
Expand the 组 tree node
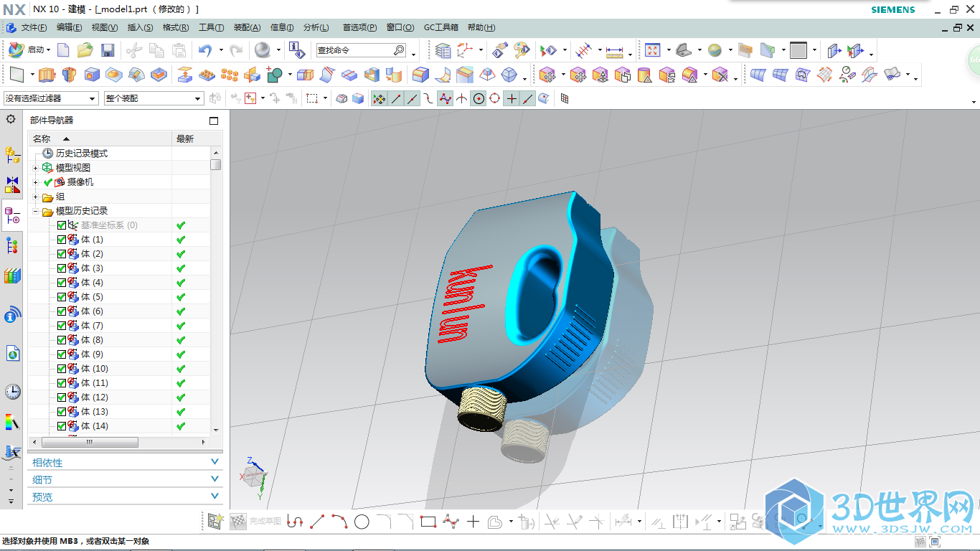(36, 197)
